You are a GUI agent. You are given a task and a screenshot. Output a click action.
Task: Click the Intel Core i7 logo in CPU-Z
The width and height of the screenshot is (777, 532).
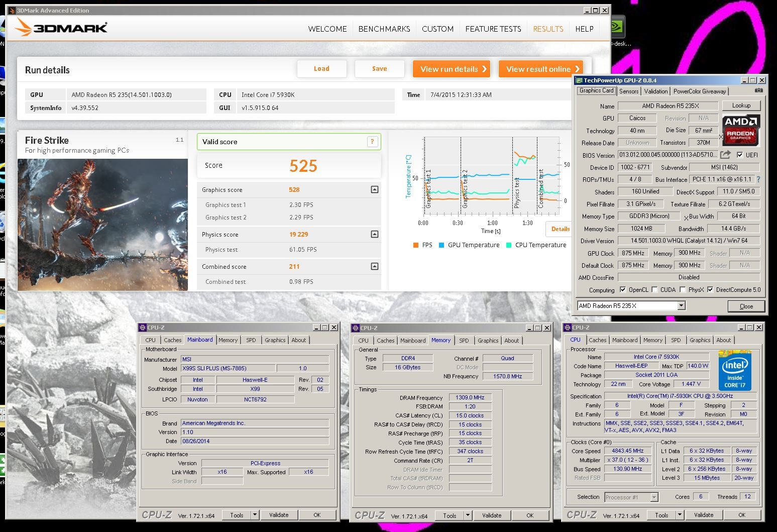[735, 371]
